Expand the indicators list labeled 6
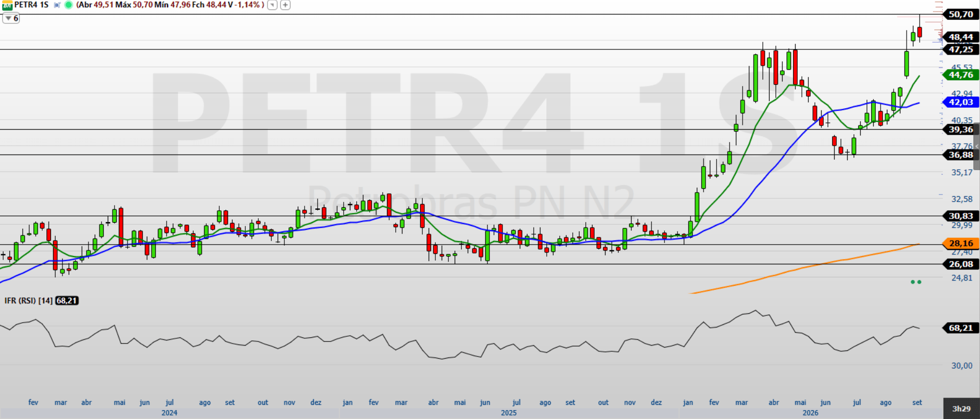Viewport: 980px width, 419px height. (x=11, y=18)
